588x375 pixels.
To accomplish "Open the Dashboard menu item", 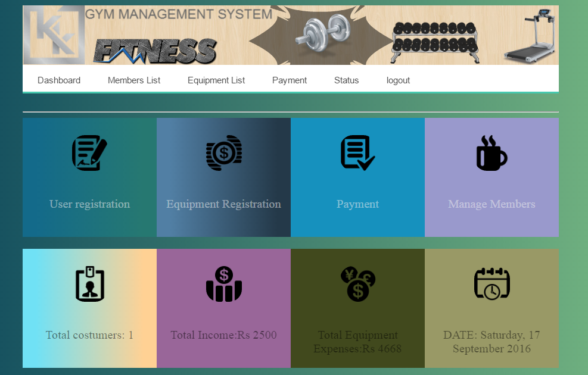I will (58, 80).
